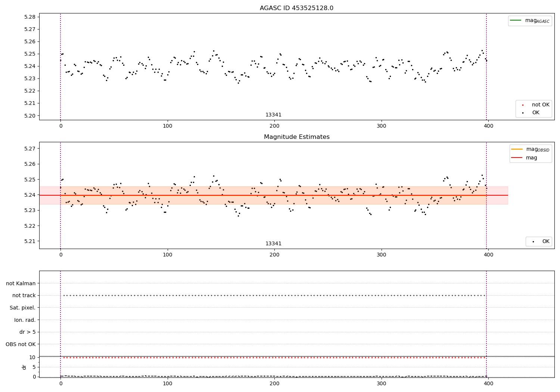This screenshot has width=560, height=392.
Task: Click the 'not OK' legend entry in top plot
Action: pyautogui.click(x=535, y=105)
